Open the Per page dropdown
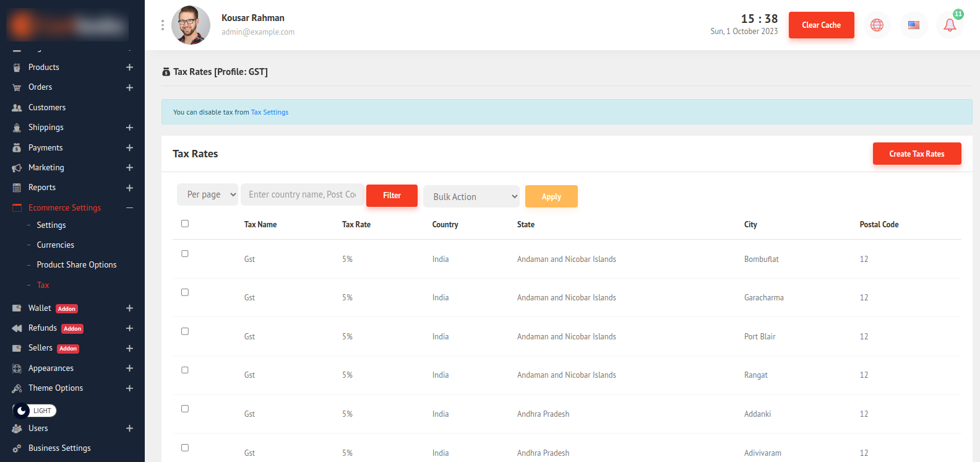 coord(208,194)
